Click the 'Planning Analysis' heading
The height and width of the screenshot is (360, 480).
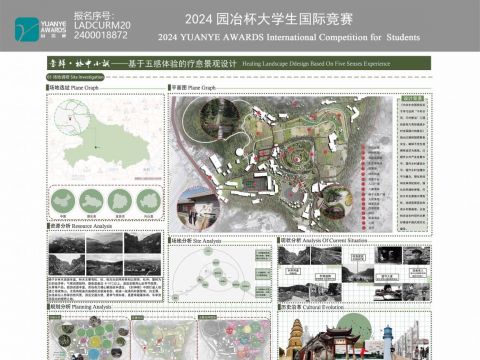(x=79, y=307)
